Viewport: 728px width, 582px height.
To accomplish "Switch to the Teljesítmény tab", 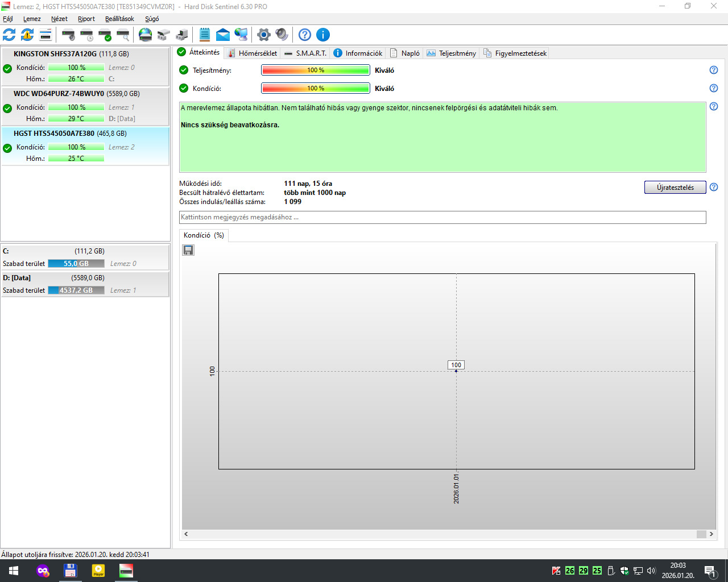I will tap(452, 53).
